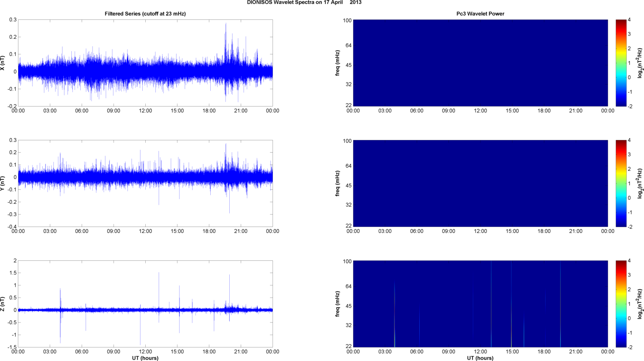Click the freq (mHz) label of middle spectrogram
This screenshot has width=644, height=361.
click(x=338, y=183)
